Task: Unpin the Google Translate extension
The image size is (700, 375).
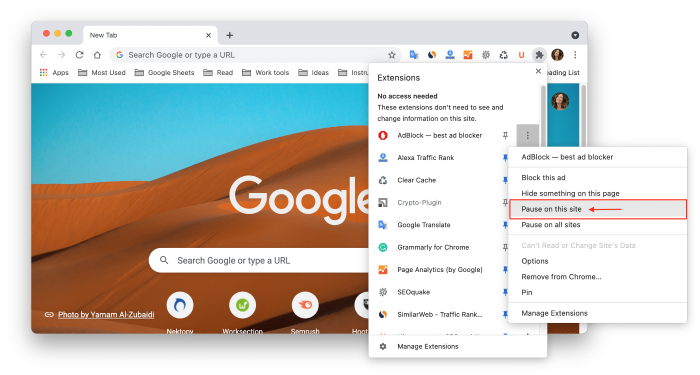Action: (x=505, y=225)
